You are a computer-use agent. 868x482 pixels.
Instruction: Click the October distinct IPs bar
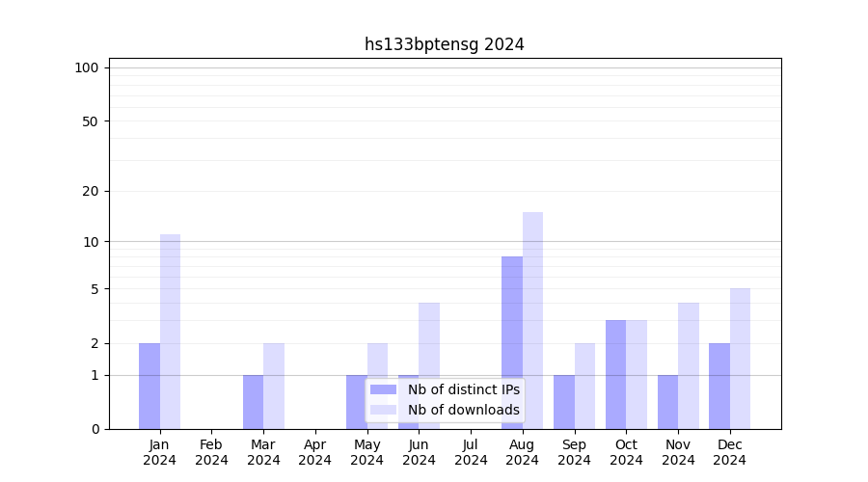[x=615, y=374]
